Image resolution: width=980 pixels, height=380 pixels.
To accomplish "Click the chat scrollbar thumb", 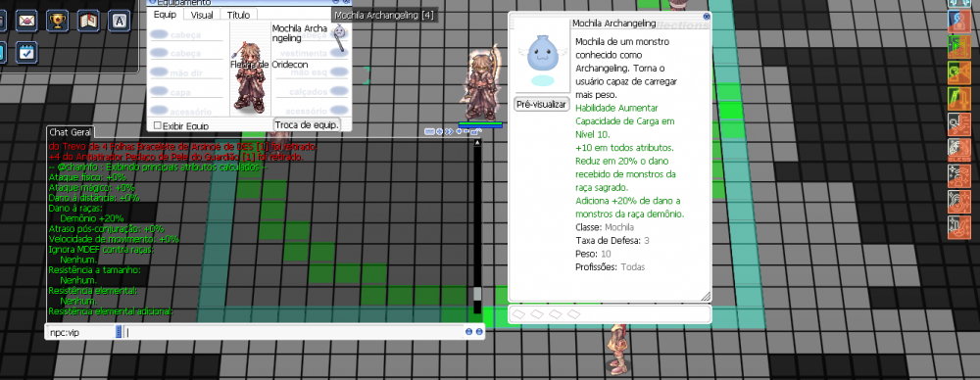I will 477,294.
